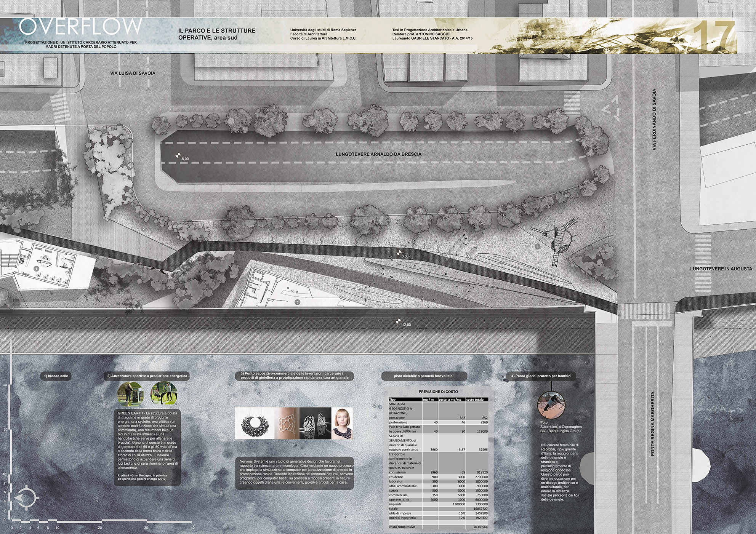
Task: Select '4) Parco giochi protetto per bambini' label
Action: click(541, 376)
